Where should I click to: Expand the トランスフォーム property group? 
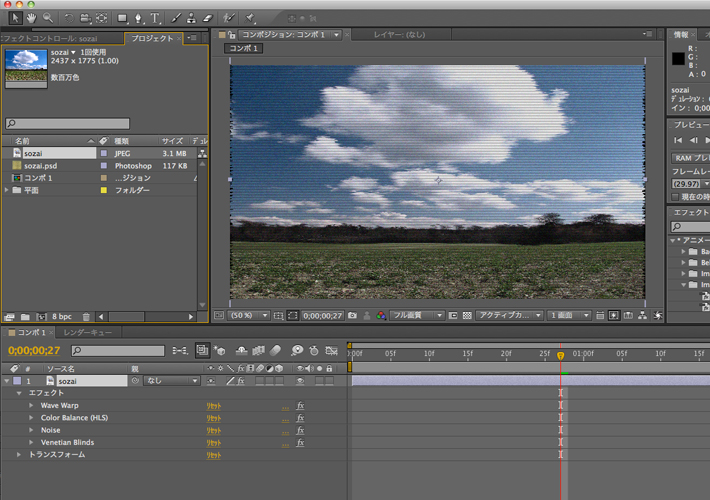19,455
